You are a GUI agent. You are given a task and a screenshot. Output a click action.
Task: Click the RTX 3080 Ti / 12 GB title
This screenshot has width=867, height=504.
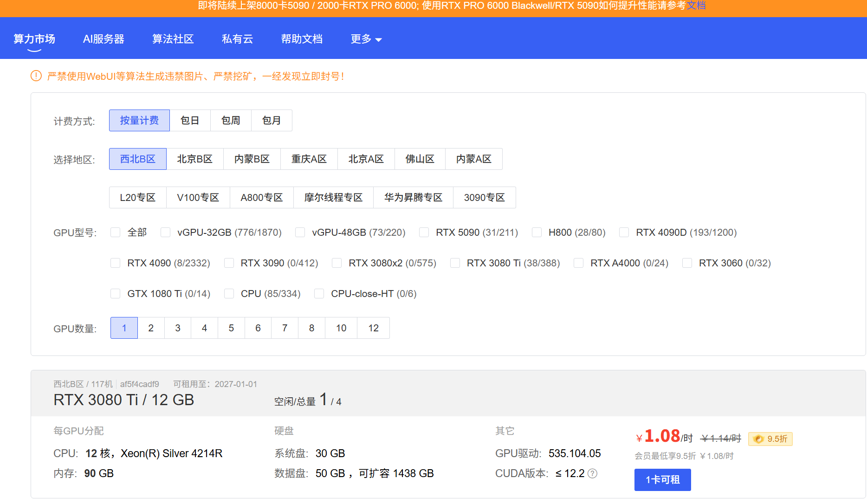[x=124, y=400]
